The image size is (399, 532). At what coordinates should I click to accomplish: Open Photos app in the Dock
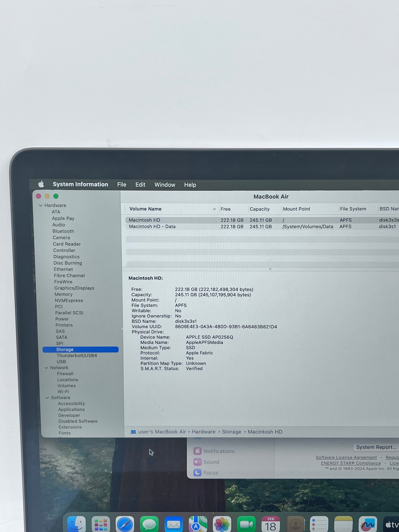222,524
